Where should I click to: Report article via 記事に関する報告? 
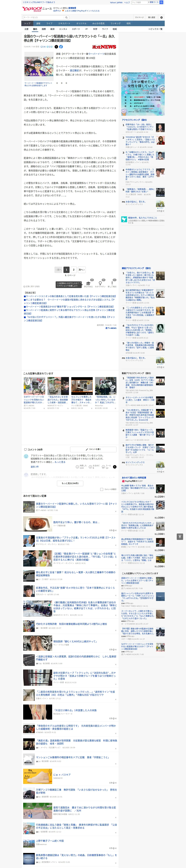(31, 286)
